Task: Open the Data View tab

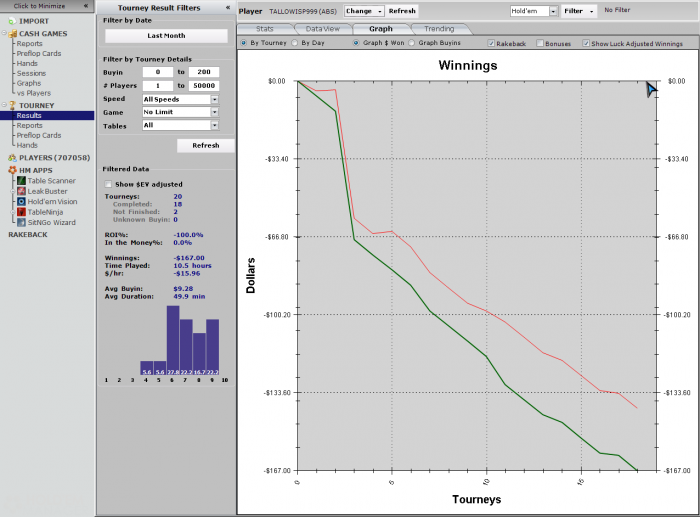Action: click(x=321, y=29)
